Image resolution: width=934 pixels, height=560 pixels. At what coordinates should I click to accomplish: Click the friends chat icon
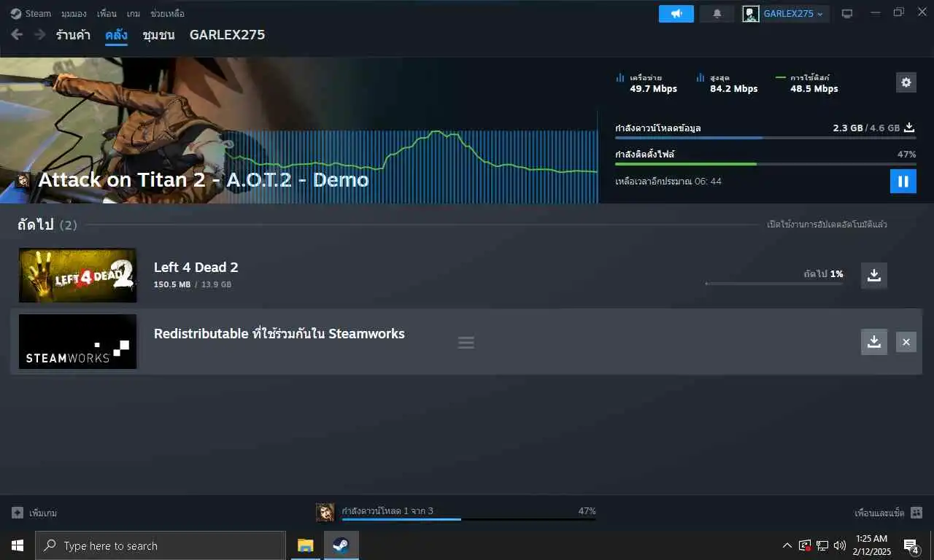pos(916,513)
